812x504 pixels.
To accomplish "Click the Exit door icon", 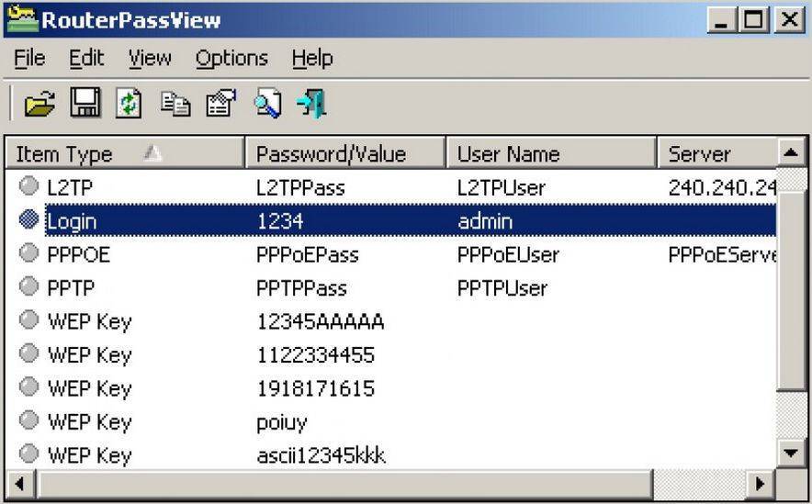I will (x=311, y=104).
